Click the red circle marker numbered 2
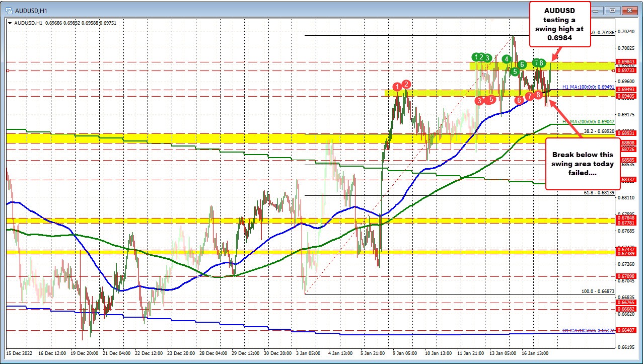This screenshot has height=364, width=643. (407, 84)
